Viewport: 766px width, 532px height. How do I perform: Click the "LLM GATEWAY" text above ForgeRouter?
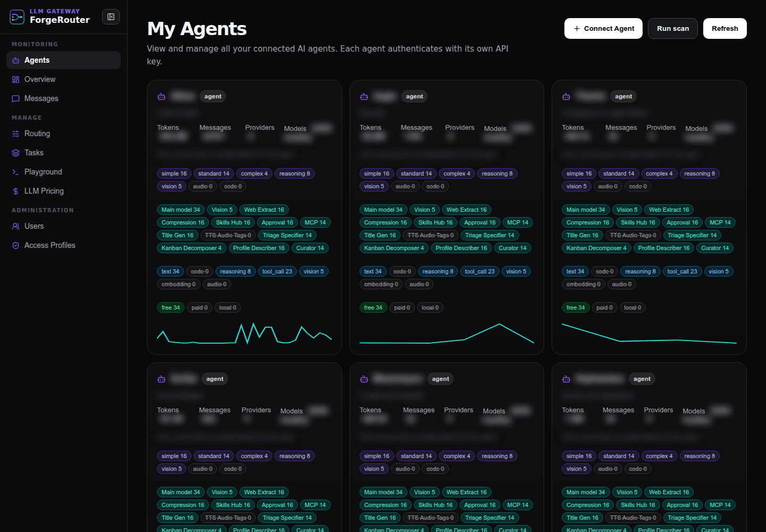coord(55,11)
